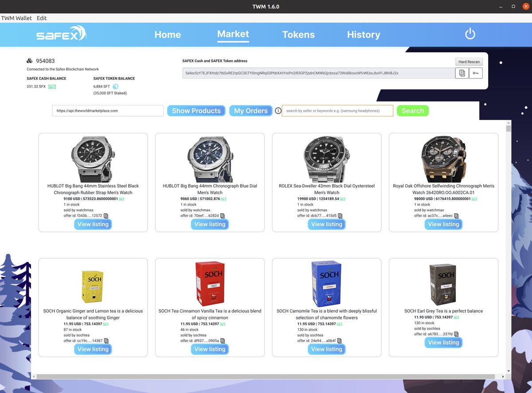Copy offer id 24e94.....a0b4f
The image size is (532, 393).
coord(339,341)
